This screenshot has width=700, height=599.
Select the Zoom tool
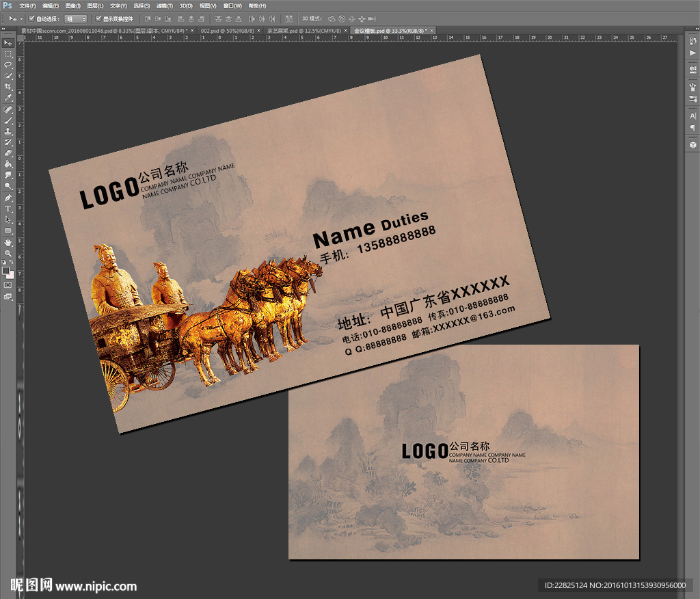pos(8,253)
